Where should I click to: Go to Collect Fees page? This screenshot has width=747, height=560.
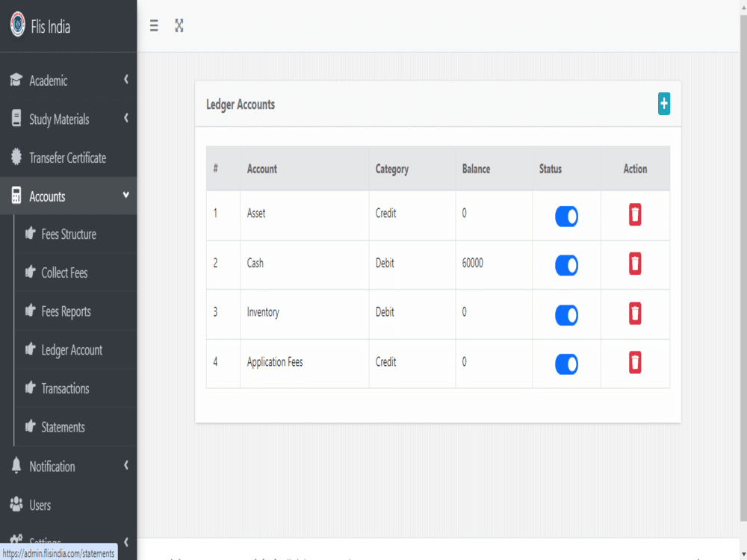pyautogui.click(x=75, y=273)
